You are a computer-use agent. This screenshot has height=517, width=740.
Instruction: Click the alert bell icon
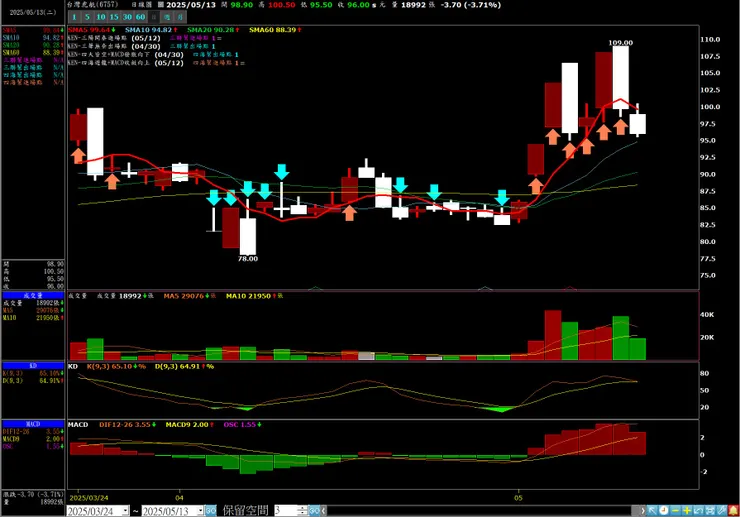733,510
